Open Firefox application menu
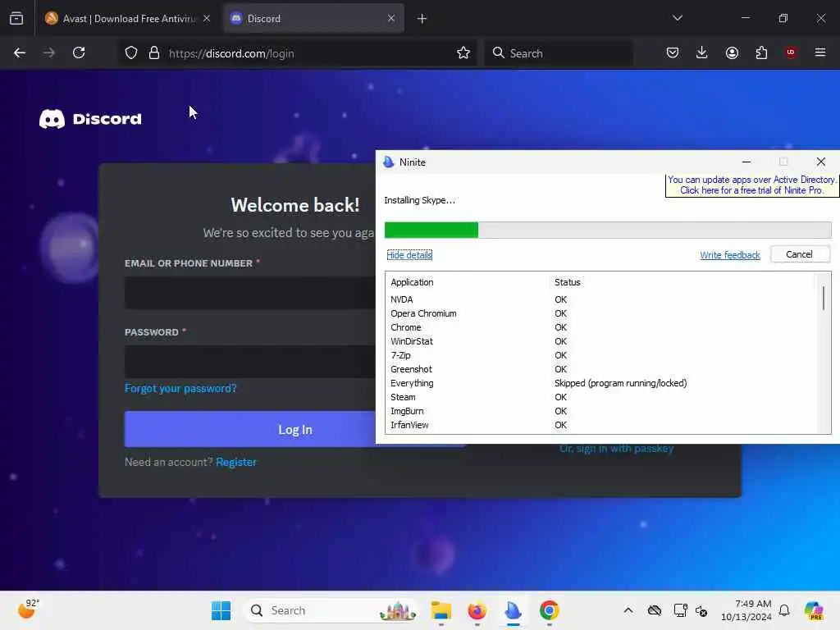The image size is (840, 630). (x=820, y=52)
